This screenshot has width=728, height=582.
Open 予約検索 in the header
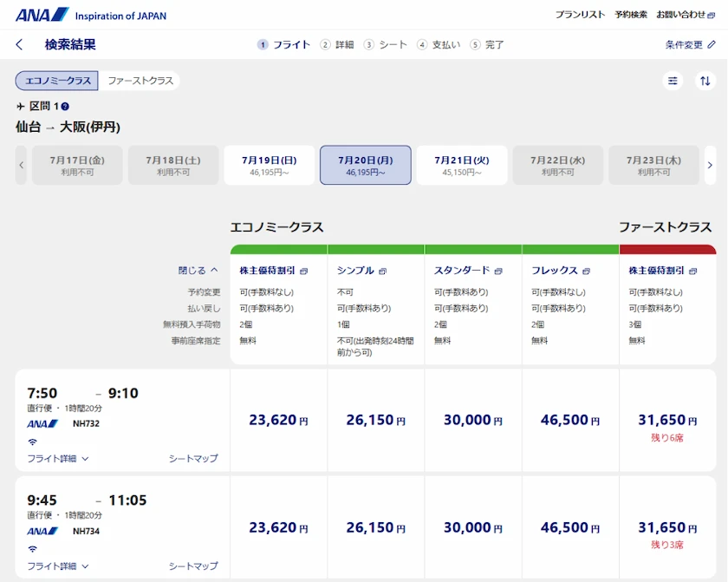click(631, 15)
